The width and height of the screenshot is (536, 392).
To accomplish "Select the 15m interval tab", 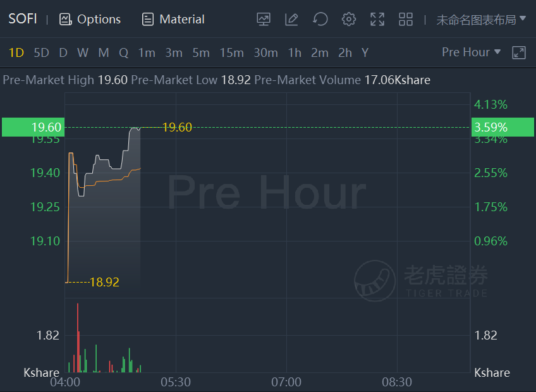I will click(x=231, y=52).
